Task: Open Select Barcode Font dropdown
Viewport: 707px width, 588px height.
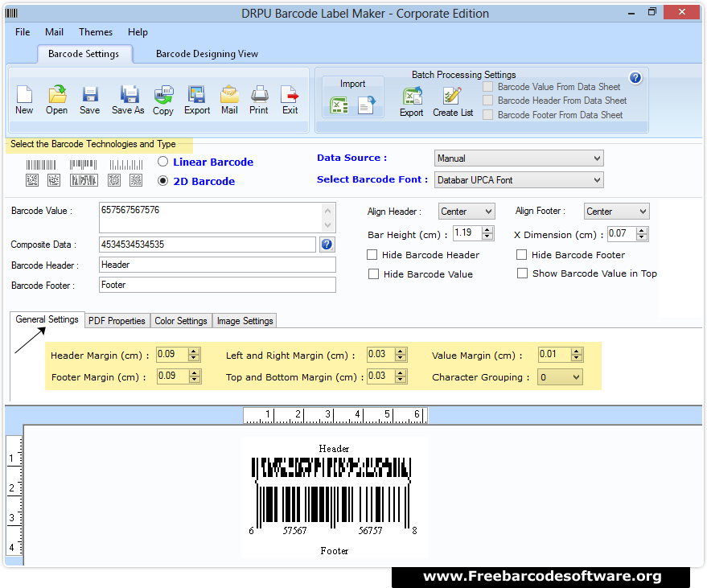Action: click(x=519, y=180)
